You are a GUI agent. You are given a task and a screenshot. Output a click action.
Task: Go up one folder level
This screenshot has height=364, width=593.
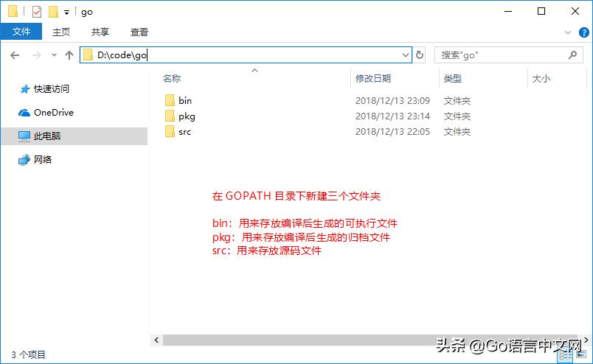tap(69, 55)
